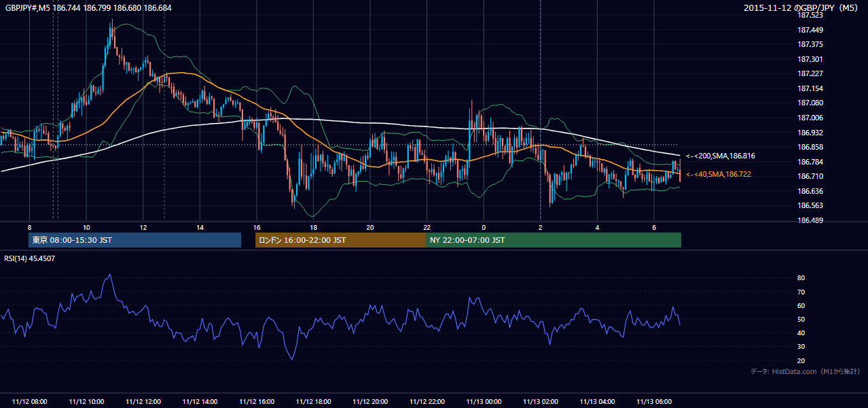Click the 11/12 14:00 bottom time label

click(200, 402)
